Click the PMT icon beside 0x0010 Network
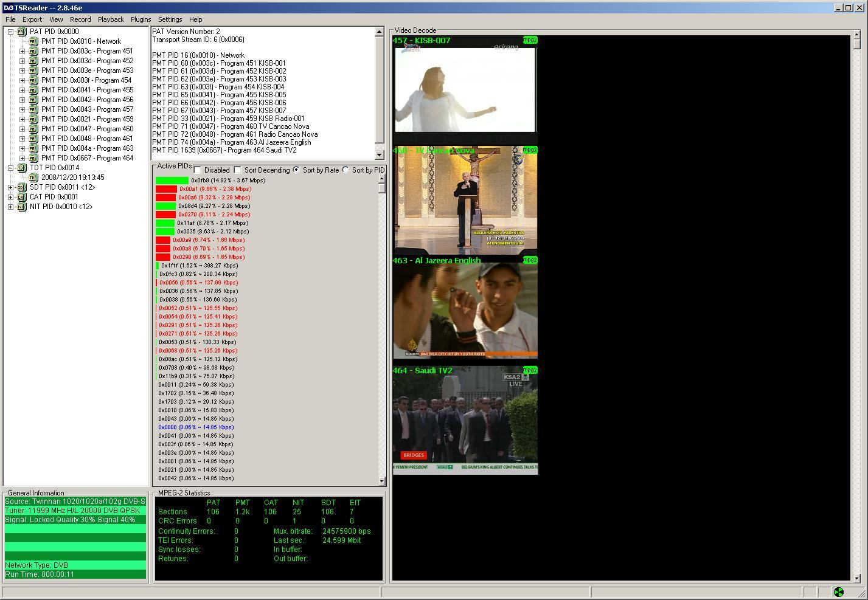Image resolution: width=868 pixels, height=600 pixels. [x=33, y=41]
